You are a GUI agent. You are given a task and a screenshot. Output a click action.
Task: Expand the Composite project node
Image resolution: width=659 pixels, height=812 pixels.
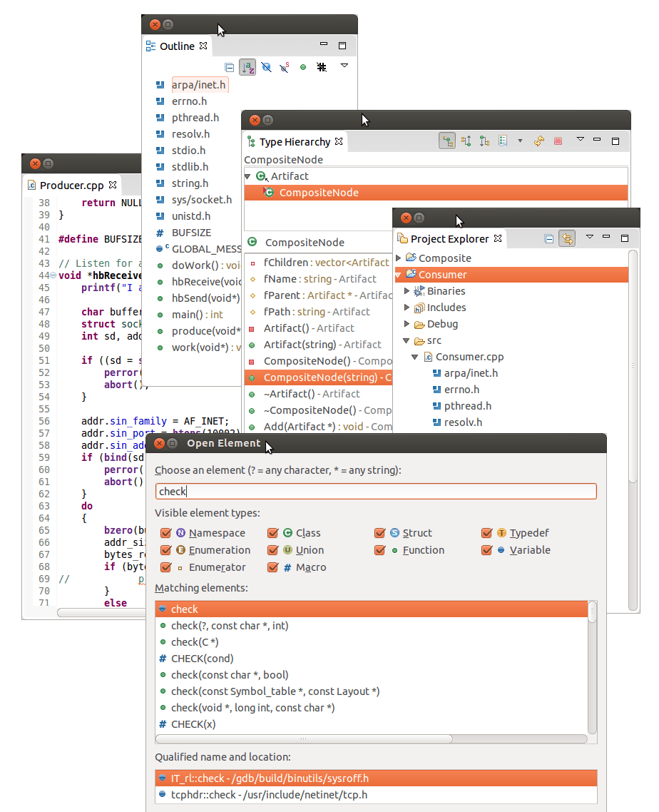pos(399,258)
